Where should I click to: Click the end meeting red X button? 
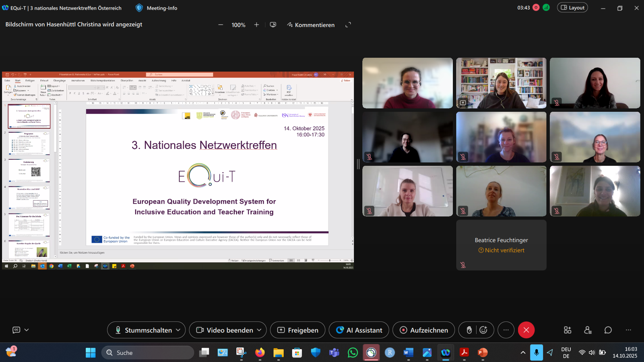(x=526, y=330)
